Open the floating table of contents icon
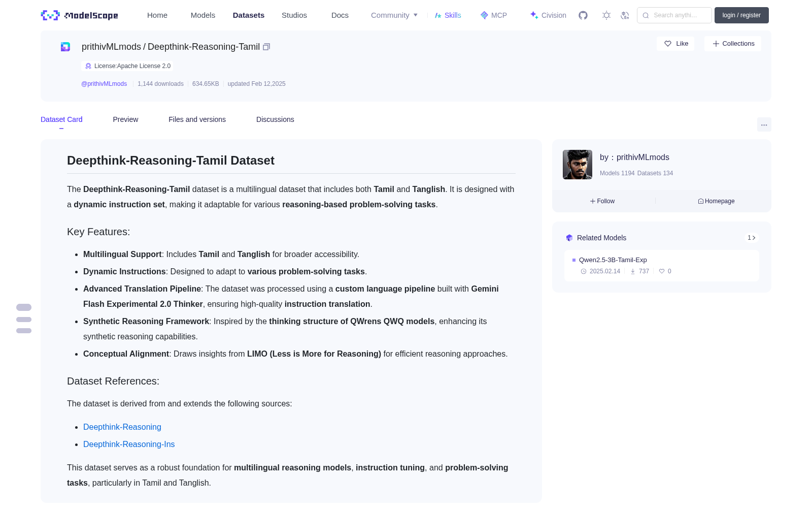This screenshot has height=508, width=812. click(24, 319)
